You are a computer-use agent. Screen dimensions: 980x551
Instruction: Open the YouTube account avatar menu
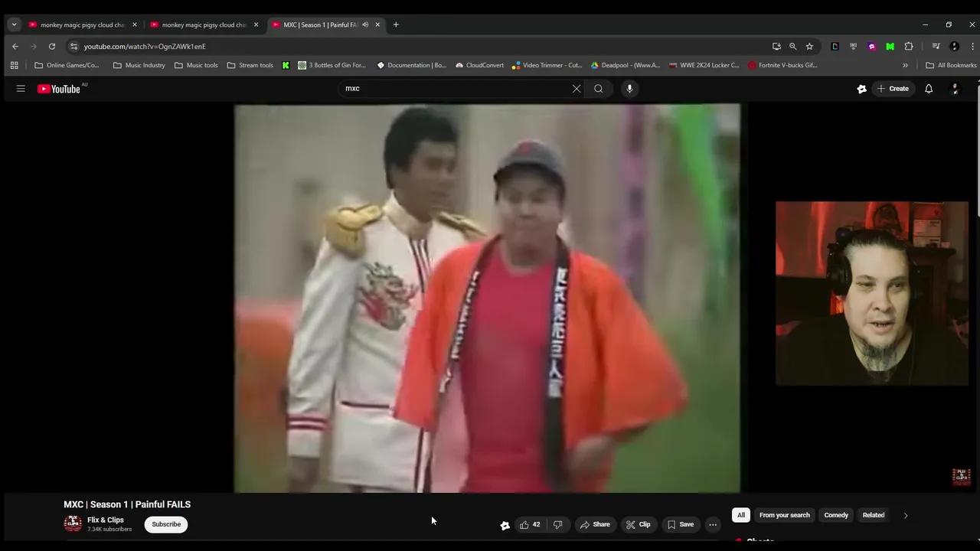955,89
